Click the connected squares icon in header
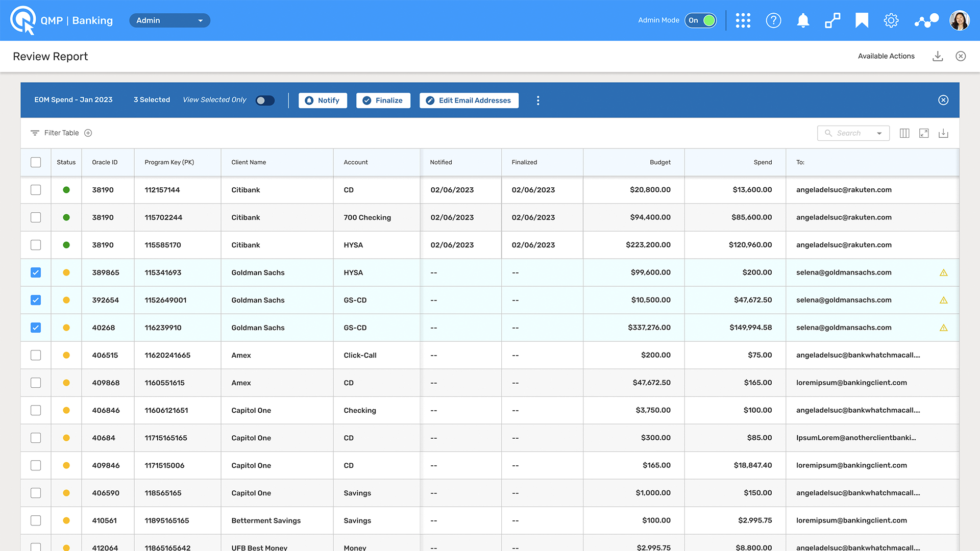Image resolution: width=980 pixels, height=551 pixels. pos(832,20)
